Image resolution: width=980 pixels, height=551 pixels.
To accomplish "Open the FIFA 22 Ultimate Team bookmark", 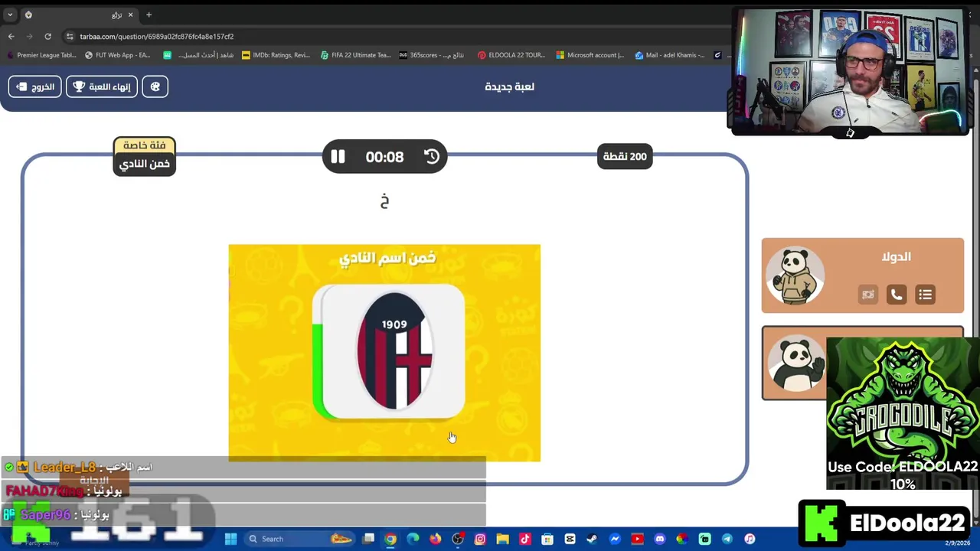I will point(356,55).
